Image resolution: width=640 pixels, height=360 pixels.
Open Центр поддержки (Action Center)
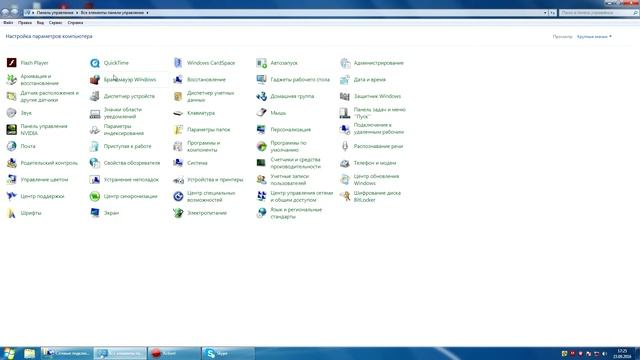coord(35,196)
